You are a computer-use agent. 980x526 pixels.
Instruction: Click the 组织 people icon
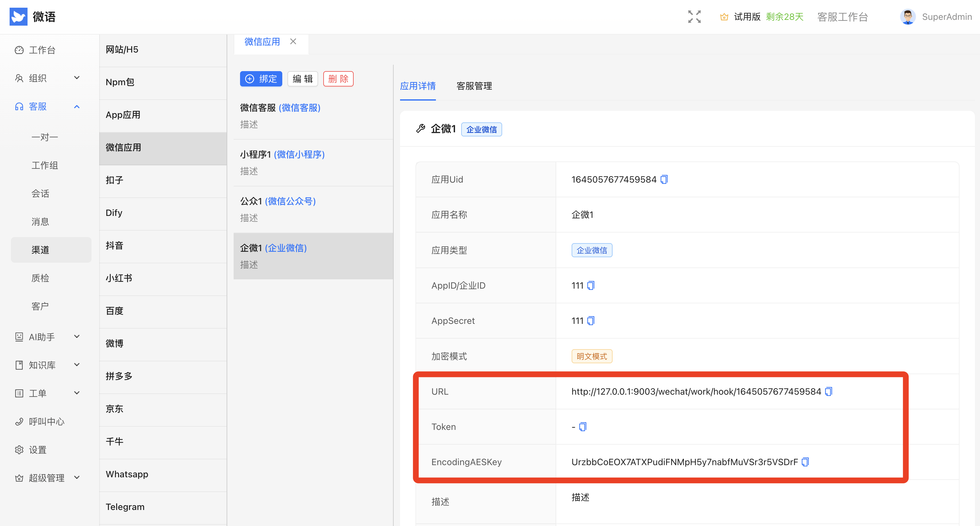pos(19,78)
